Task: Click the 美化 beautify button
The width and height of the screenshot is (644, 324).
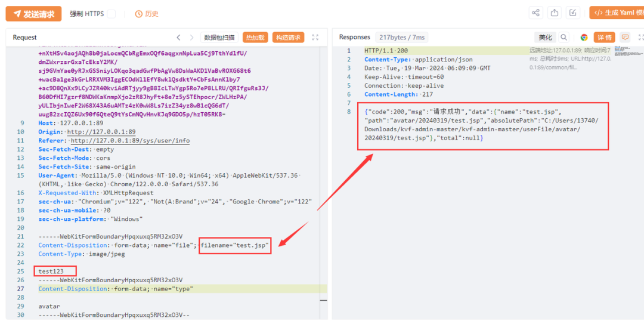Action: coord(545,38)
